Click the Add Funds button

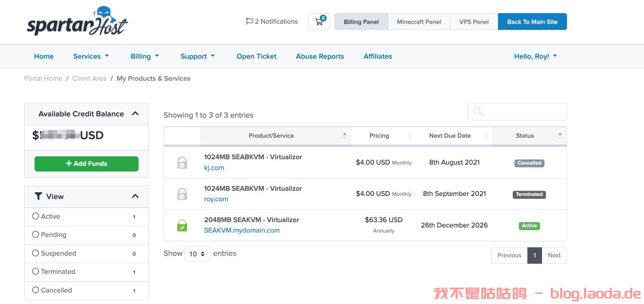(x=87, y=164)
